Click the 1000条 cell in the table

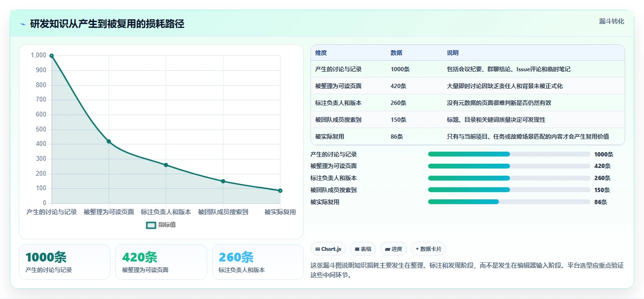(x=400, y=69)
